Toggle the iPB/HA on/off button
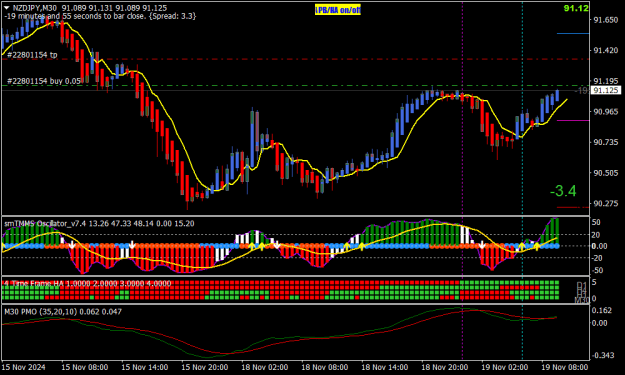Image resolution: width=625 pixels, height=375 pixels. coord(338,10)
